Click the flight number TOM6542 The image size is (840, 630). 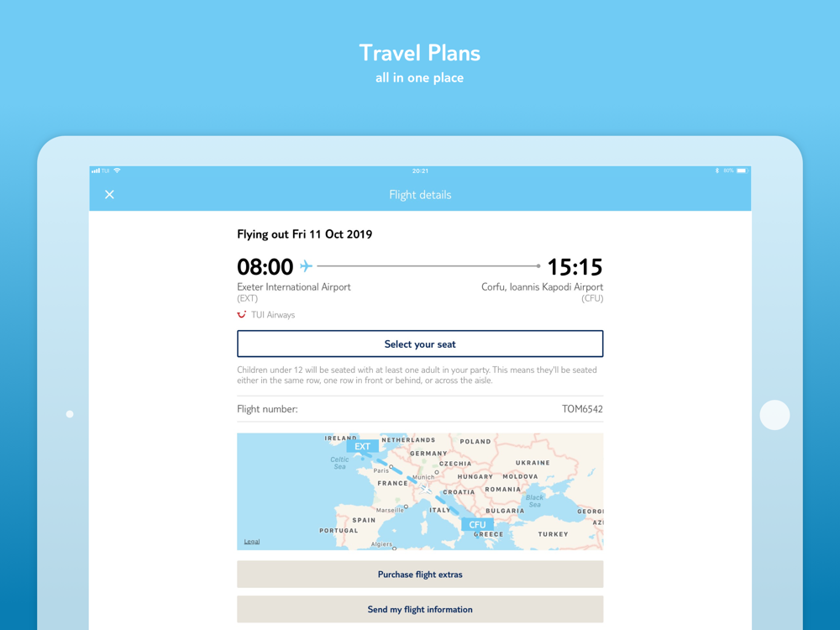[x=582, y=409]
